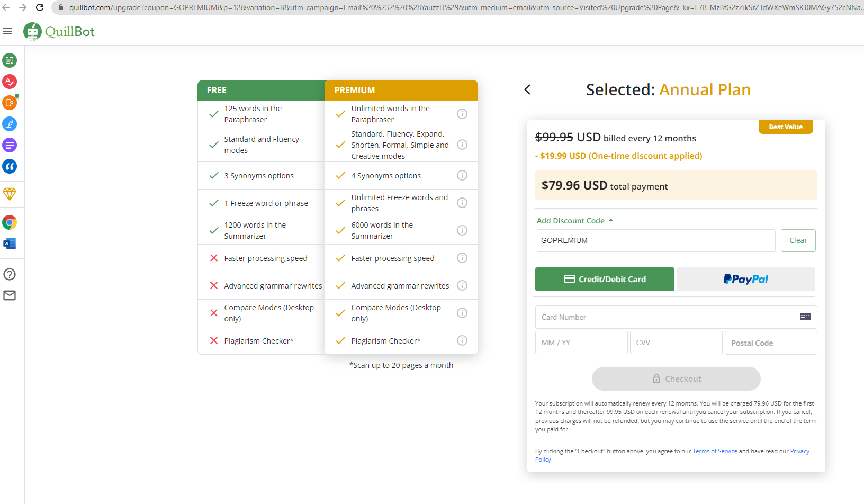Show info for Premium Faster processing speed
This screenshot has width=864, height=504.
tap(462, 258)
